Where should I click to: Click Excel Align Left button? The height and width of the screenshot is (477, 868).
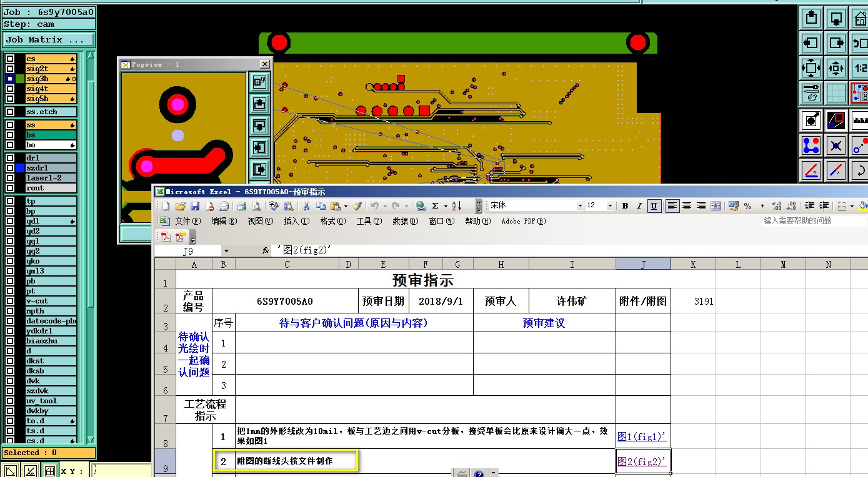tap(672, 206)
